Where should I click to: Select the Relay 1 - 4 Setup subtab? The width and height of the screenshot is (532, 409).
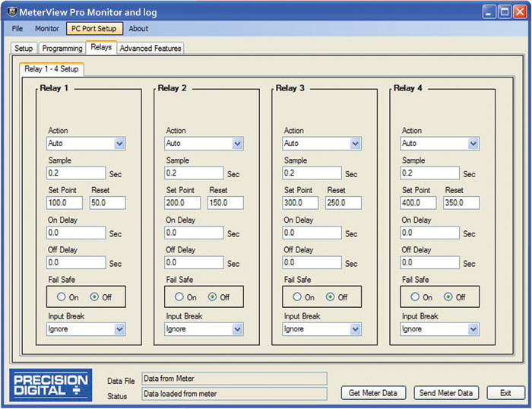(x=52, y=69)
